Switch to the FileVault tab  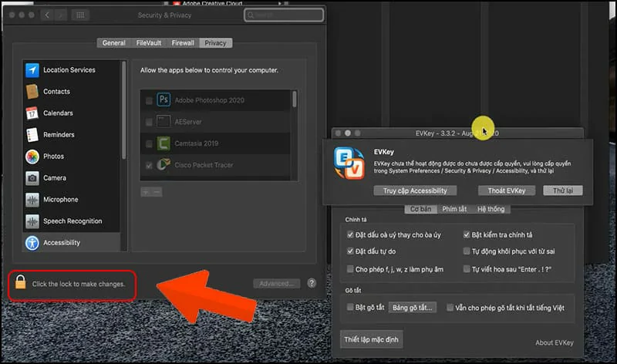pyautogui.click(x=148, y=43)
